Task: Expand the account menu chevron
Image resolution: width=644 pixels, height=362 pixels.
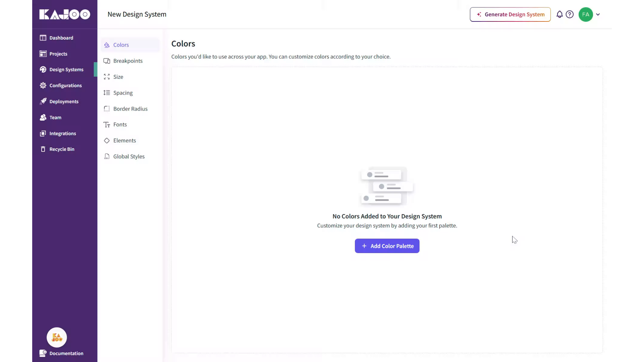Action: pos(598,14)
